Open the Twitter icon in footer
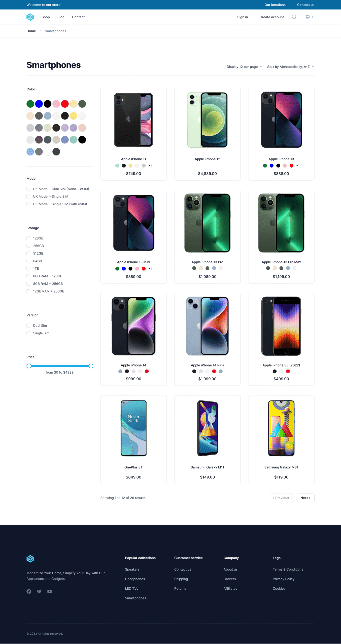The image size is (341, 644). click(39, 591)
